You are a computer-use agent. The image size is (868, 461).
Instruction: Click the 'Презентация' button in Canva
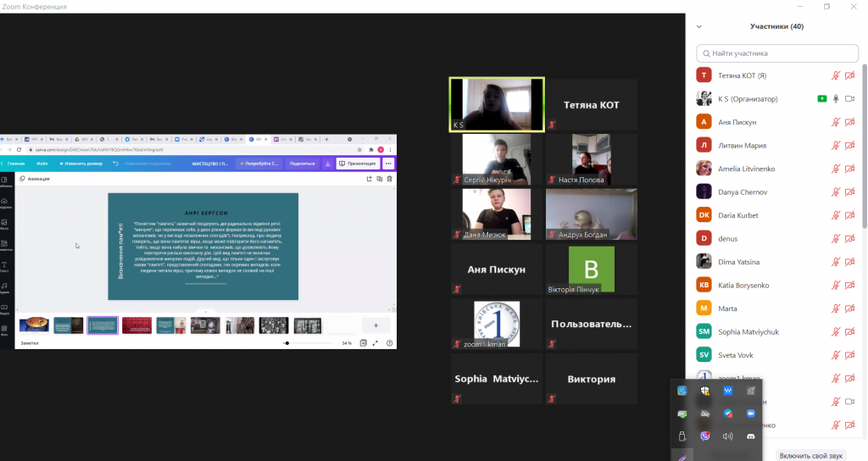358,164
